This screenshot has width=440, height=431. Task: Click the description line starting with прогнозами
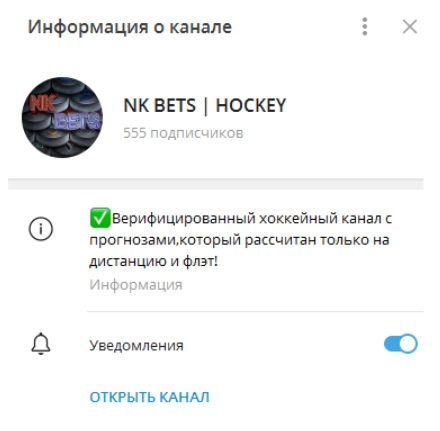[x=239, y=240]
